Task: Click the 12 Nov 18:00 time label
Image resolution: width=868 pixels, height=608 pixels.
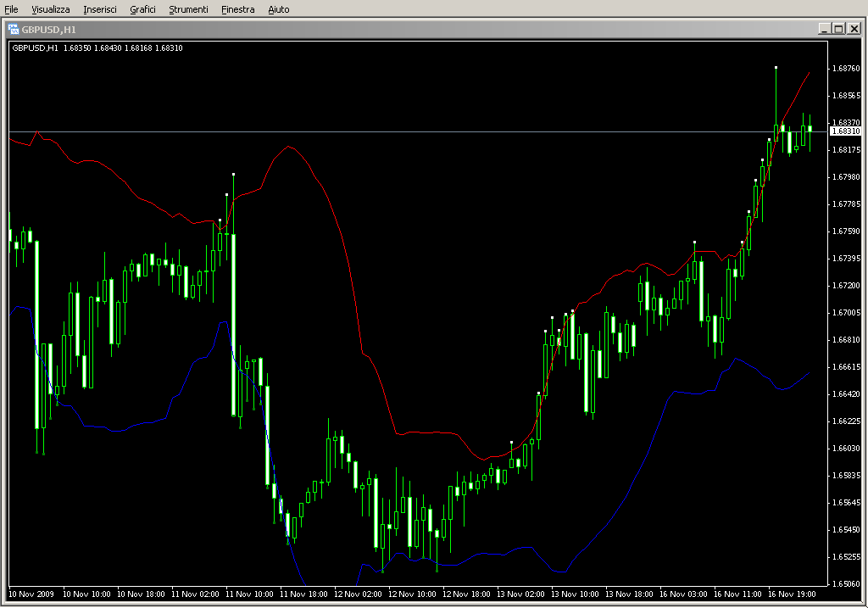Action: pos(466,594)
